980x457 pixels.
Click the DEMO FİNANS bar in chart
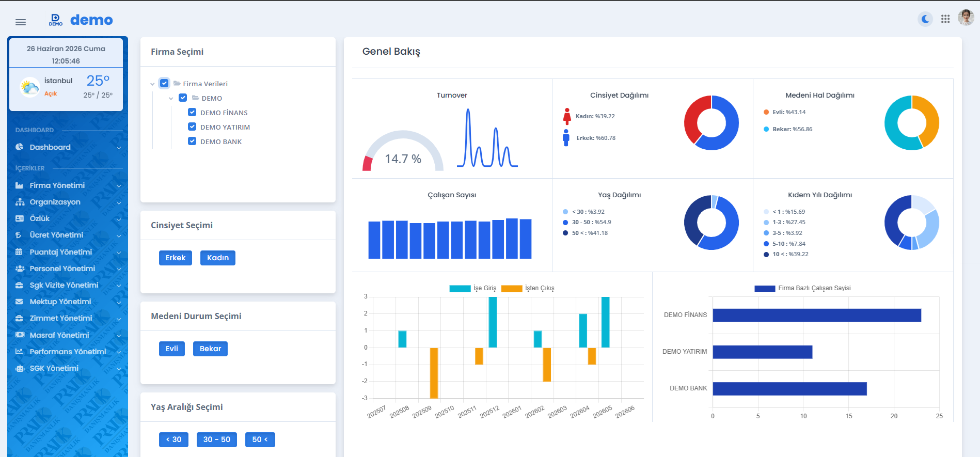pos(817,315)
